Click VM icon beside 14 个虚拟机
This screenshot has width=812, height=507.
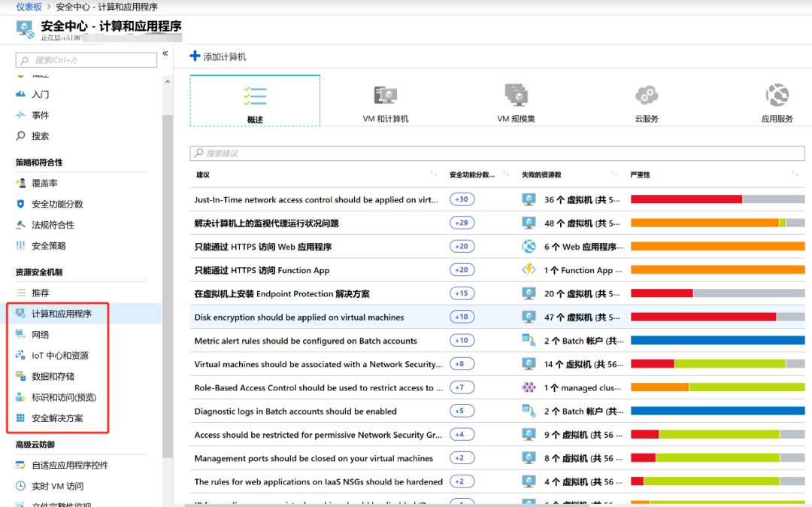coord(529,364)
